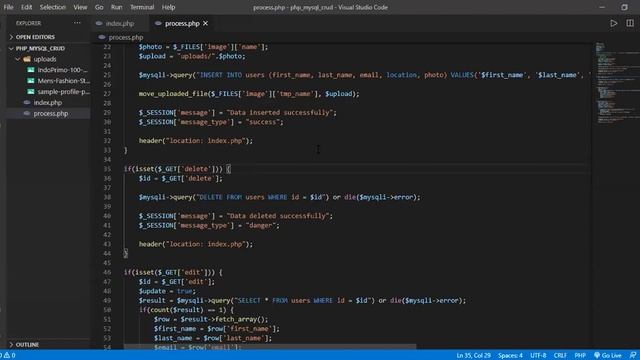Open index.php in the explorer tree

48,102
